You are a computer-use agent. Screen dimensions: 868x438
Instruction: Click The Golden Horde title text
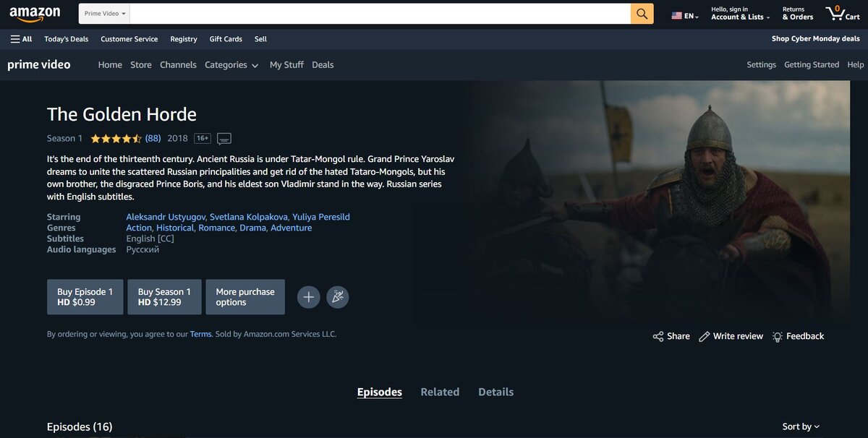pos(122,114)
